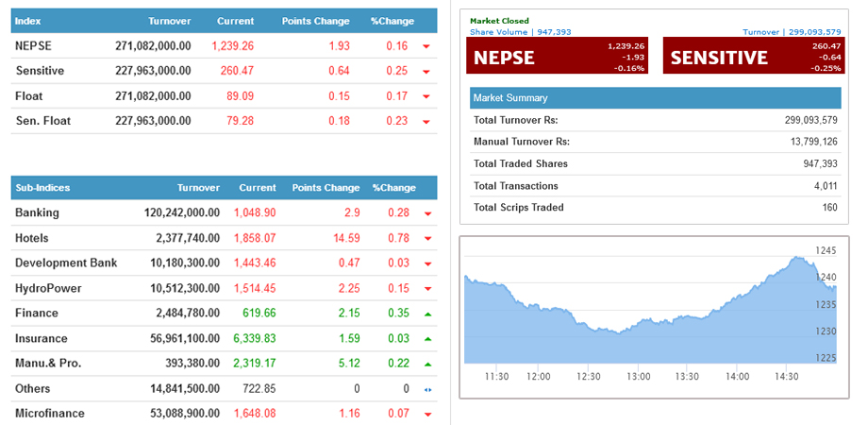Screen dimensions: 868x425
Task: Click Insurance current value 6,339.83
Action: tap(255, 338)
